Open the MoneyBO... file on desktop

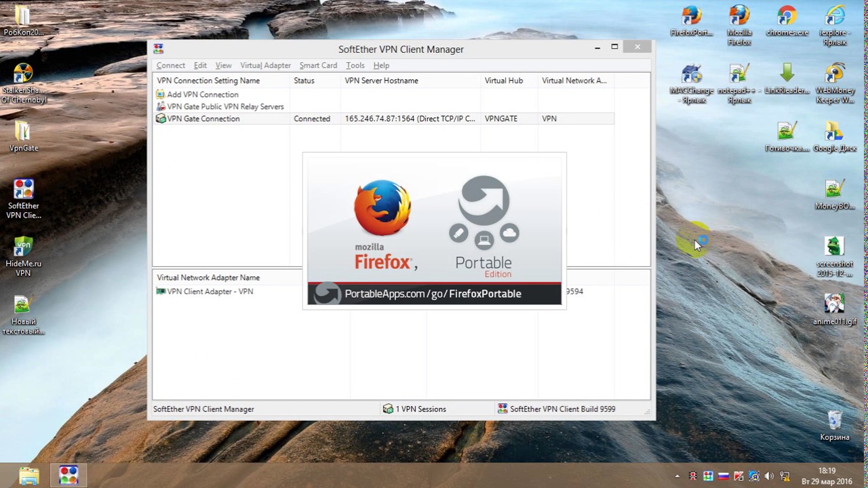[834, 194]
